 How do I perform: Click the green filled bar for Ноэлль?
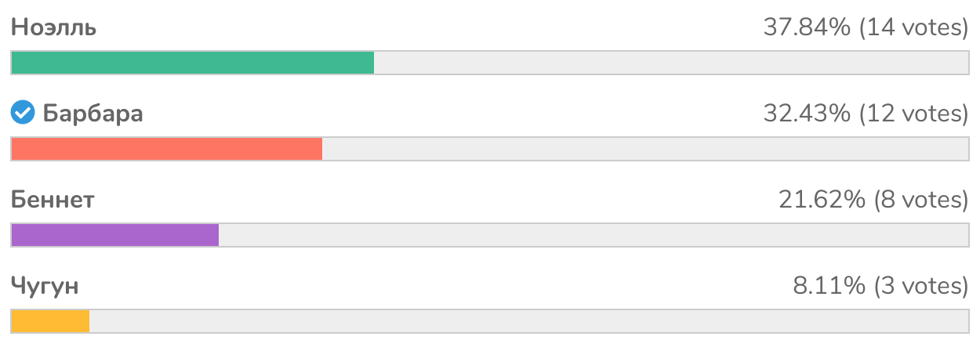(x=192, y=63)
